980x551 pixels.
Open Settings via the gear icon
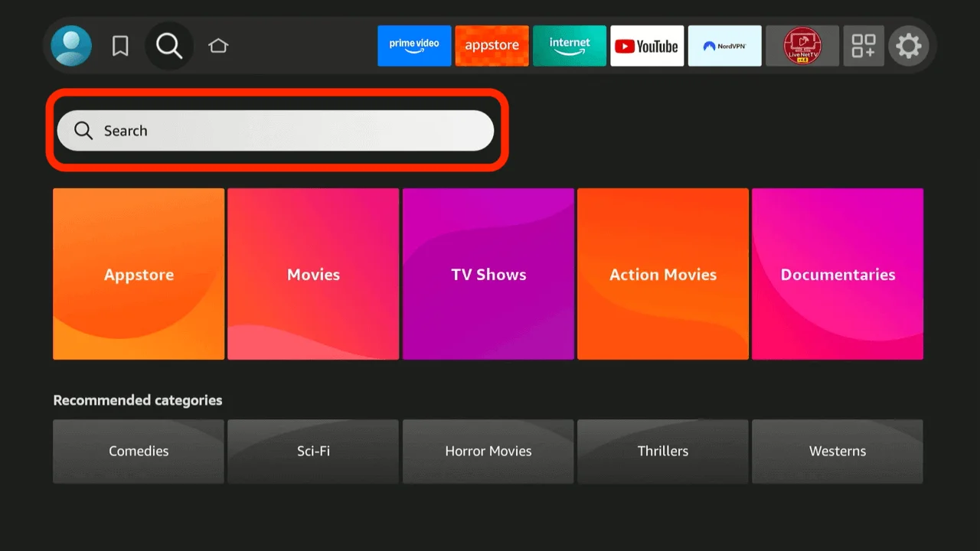[x=909, y=45]
